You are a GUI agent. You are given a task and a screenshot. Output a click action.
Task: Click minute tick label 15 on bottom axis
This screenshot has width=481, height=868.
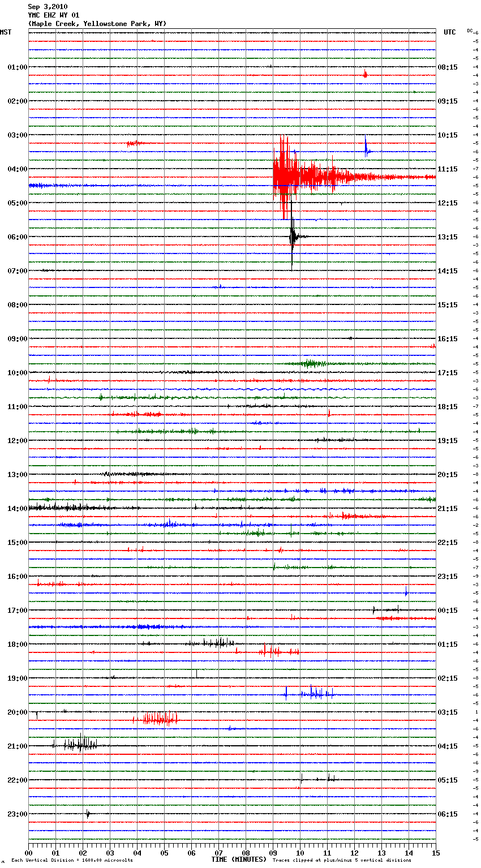(436, 853)
